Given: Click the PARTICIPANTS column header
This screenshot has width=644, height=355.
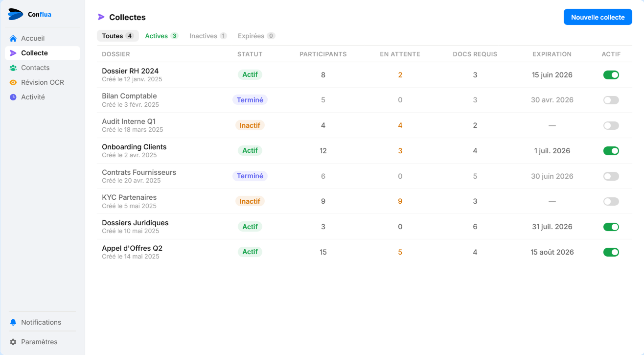Looking at the screenshot, I should (323, 54).
